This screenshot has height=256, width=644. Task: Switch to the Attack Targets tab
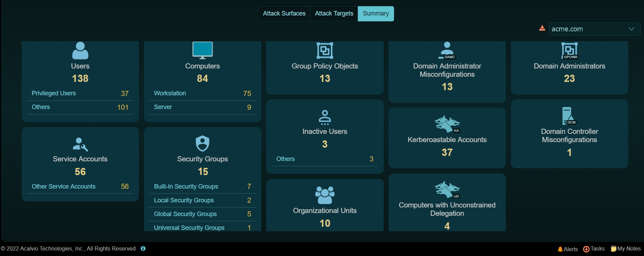pyautogui.click(x=334, y=14)
